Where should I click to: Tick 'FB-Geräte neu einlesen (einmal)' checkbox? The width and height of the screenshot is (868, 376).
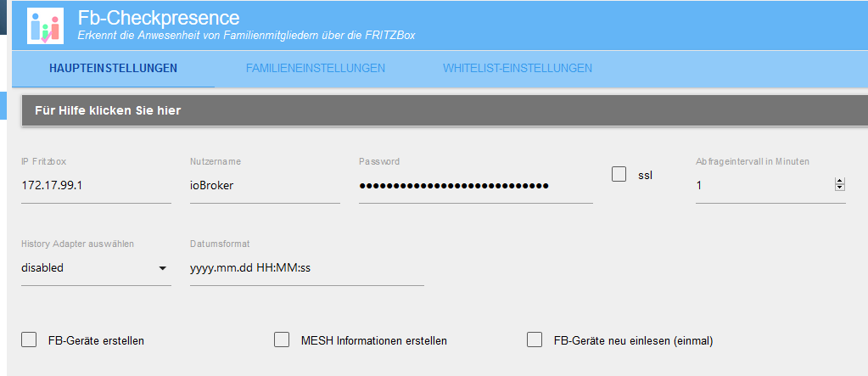[x=535, y=340]
